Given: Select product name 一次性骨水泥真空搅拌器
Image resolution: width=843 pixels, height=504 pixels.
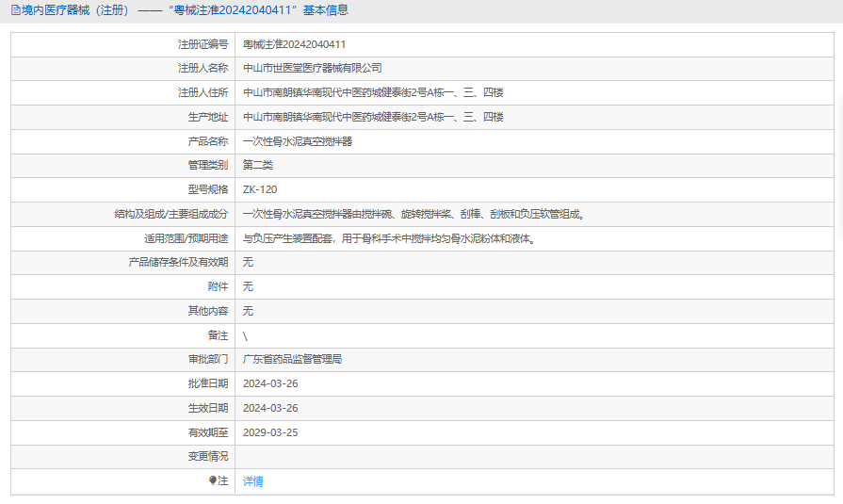Looking at the screenshot, I should click(x=298, y=141).
